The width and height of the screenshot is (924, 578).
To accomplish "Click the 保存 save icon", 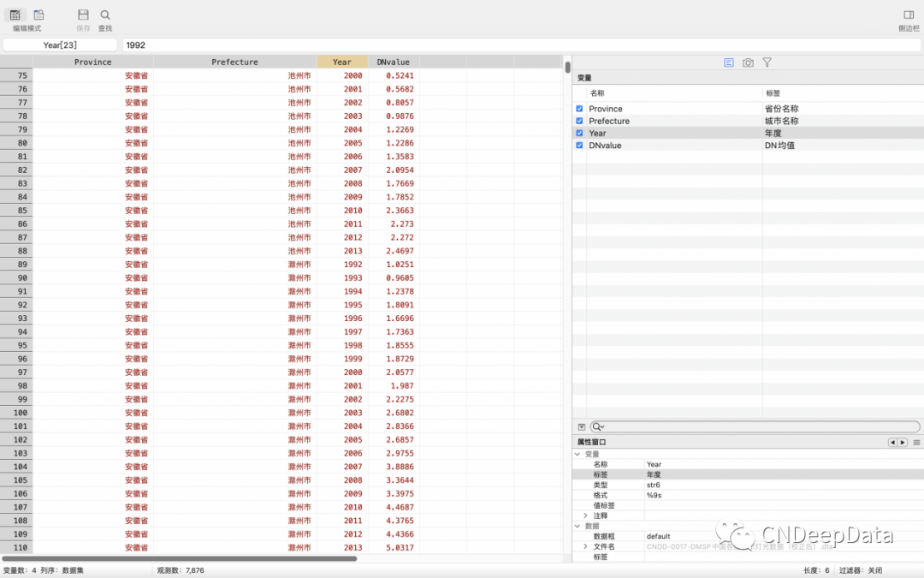I will click(x=83, y=15).
